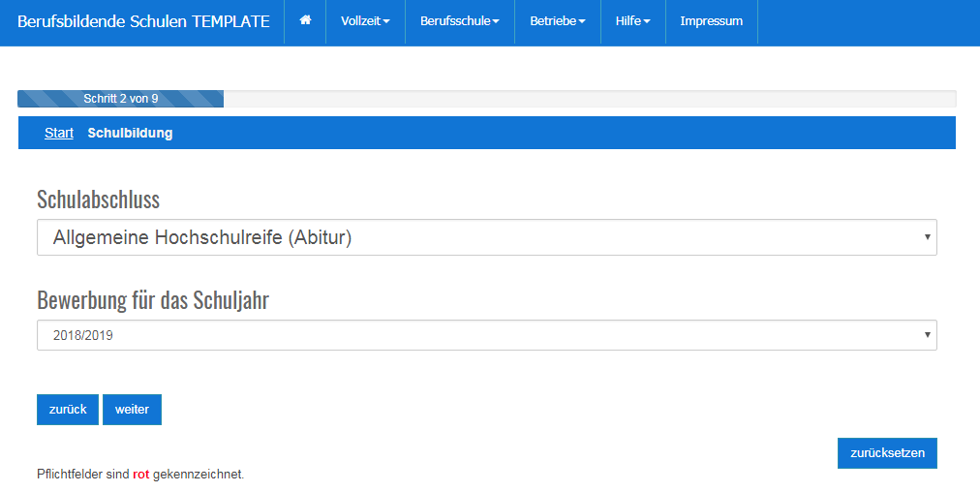Click the Schulabschluss heading label
Image resolution: width=980 pixels, height=492 pixels.
tap(98, 200)
